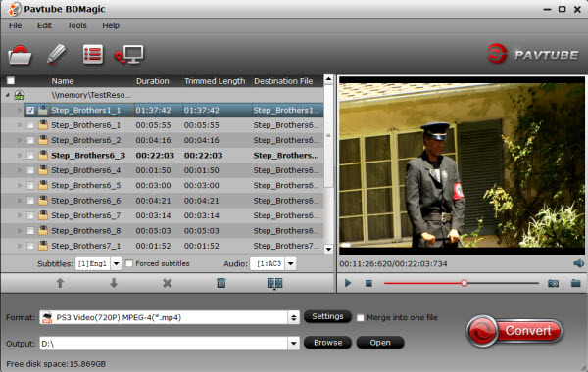
Task: Check Merge into one file
Action: pyautogui.click(x=360, y=318)
